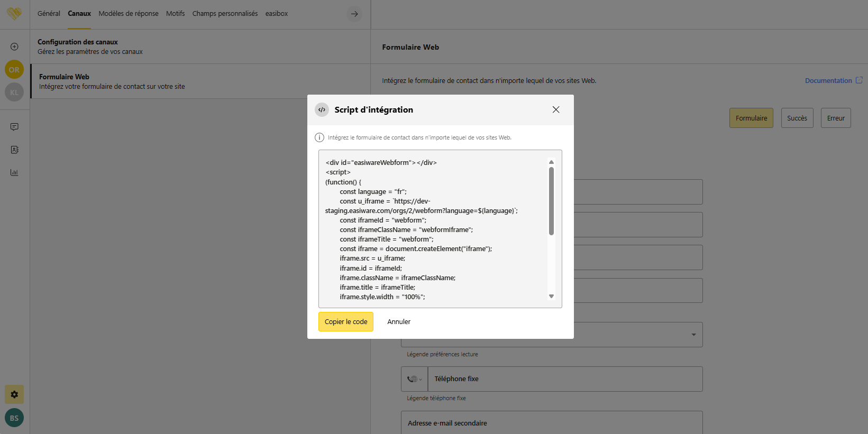Open the phone country code selector

(414, 379)
